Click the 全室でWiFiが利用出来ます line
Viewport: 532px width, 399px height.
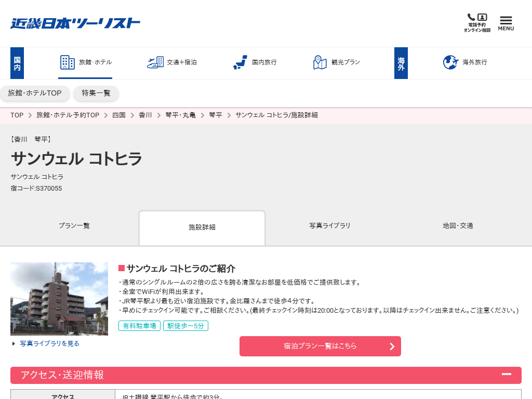162,291
